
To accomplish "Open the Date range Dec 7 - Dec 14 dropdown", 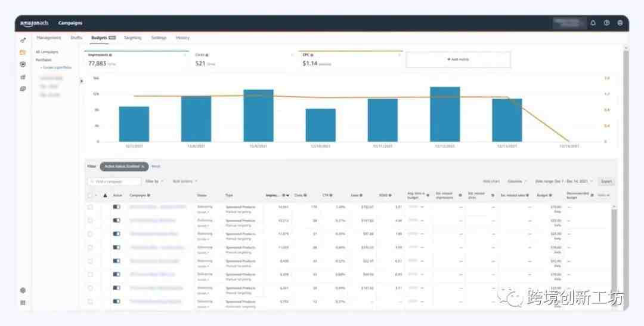I will 564,182.
